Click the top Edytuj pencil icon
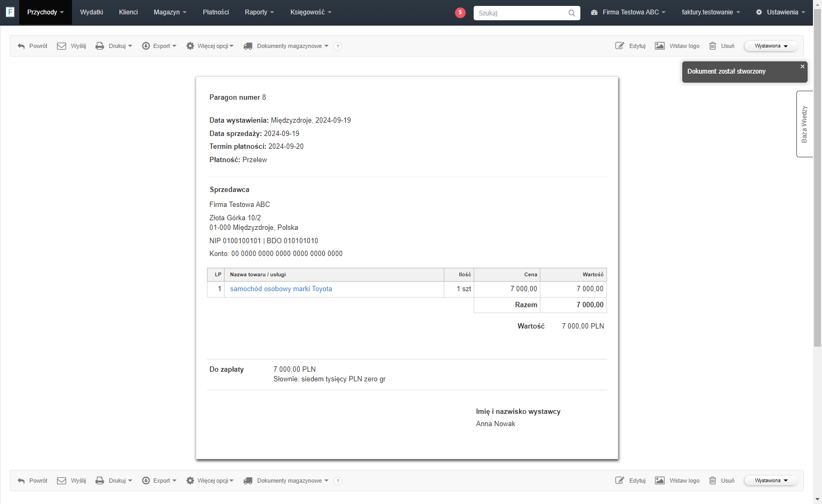Viewport: 822px width, 504px height. point(620,46)
